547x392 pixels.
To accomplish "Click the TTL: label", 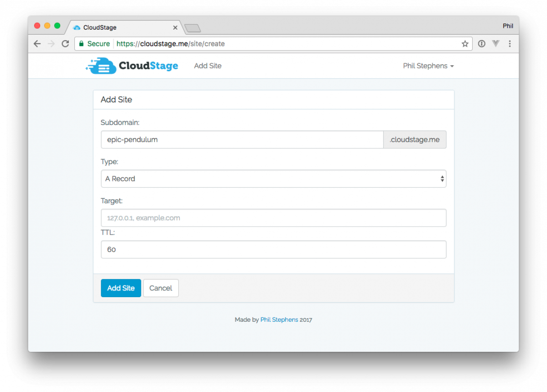I will pos(108,232).
